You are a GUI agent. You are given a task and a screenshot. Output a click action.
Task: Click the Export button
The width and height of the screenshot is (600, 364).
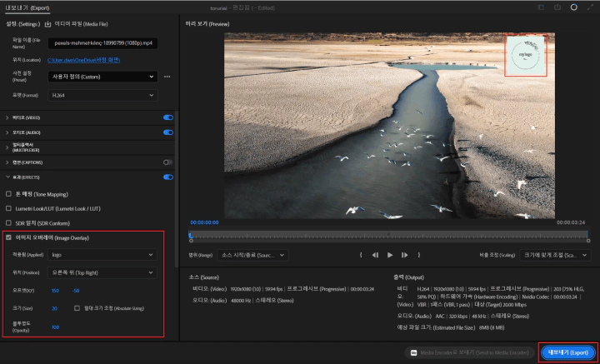[x=567, y=352]
